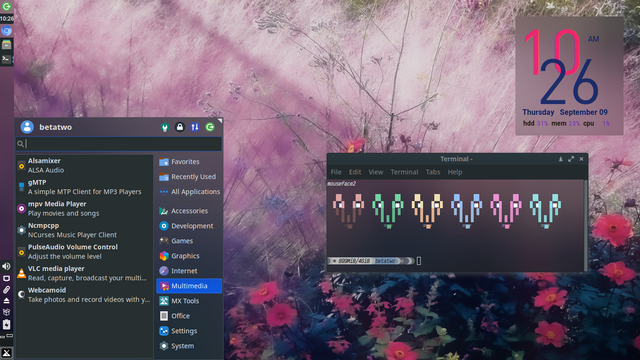Viewport: 640px width, 360px height.
Task: Click the mouseface2 text in terminal
Action: (x=341, y=184)
